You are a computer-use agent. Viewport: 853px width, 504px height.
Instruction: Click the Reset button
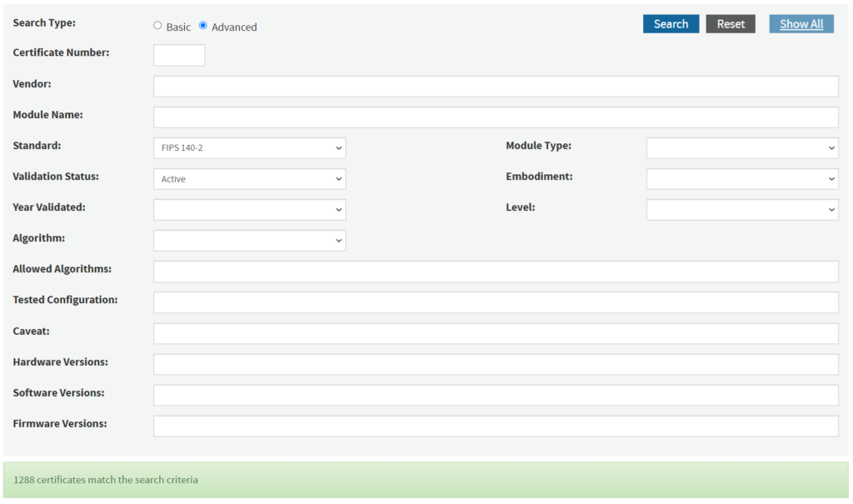[730, 24]
